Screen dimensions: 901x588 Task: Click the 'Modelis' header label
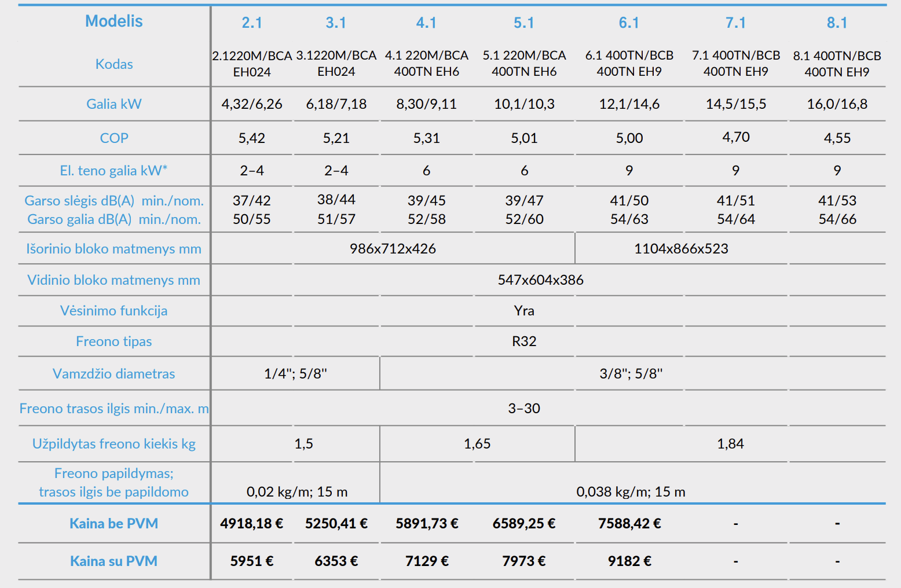[114, 21]
